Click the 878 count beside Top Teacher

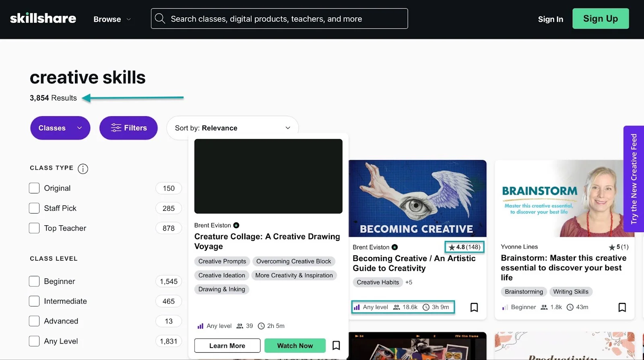coord(169,228)
